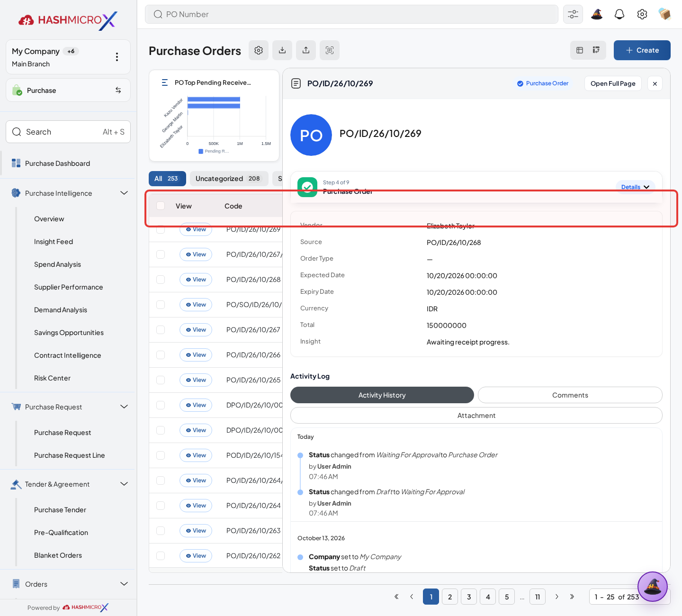Check the row for PO/ID/26/10/263
This screenshot has width=682, height=616.
(x=161, y=531)
